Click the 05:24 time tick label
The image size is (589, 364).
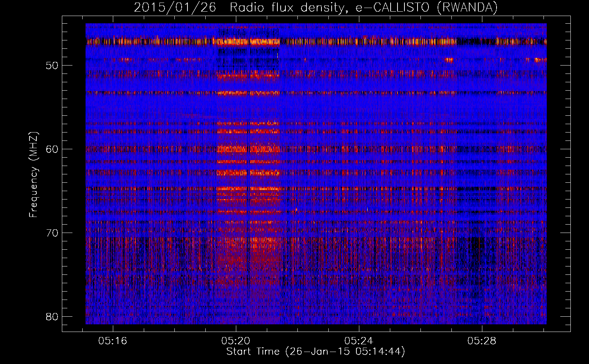click(x=359, y=341)
